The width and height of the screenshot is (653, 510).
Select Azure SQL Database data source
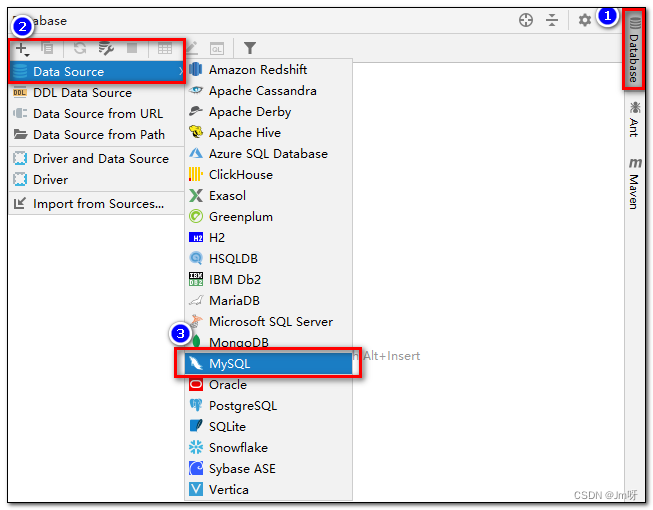tap(269, 154)
